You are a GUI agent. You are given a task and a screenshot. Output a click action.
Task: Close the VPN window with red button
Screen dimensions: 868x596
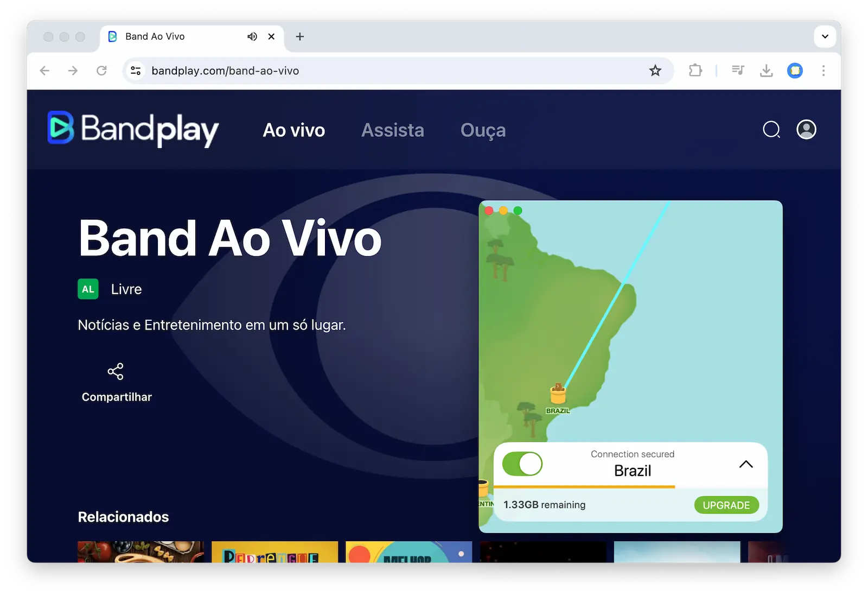(489, 211)
